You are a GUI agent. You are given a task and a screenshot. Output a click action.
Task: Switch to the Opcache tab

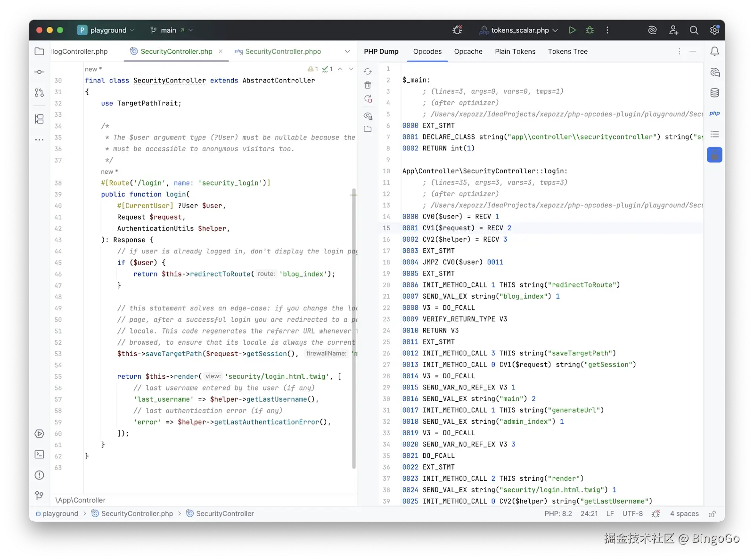pyautogui.click(x=468, y=51)
